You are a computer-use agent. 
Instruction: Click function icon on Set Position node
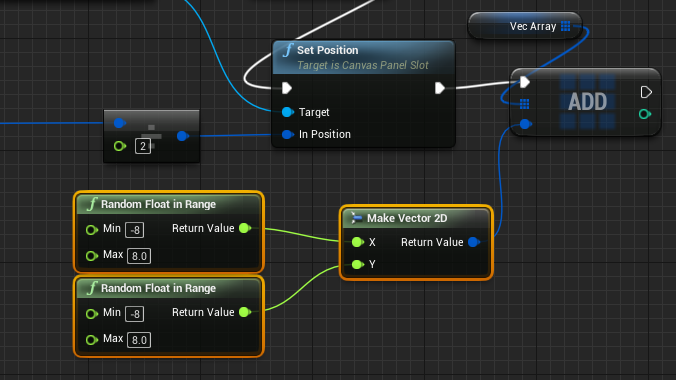tap(288, 50)
